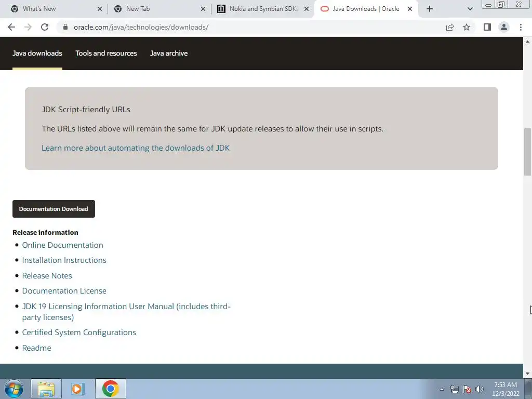Click the scrollbar up arrow
Screen dimensions: 532x399
(x=528, y=42)
